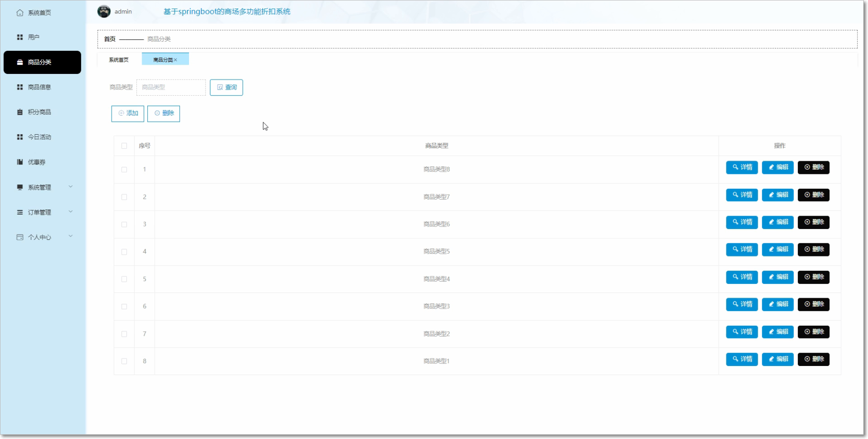Click 删除 for 商品类型6
Image resolution: width=868 pixels, height=439 pixels.
tap(814, 222)
